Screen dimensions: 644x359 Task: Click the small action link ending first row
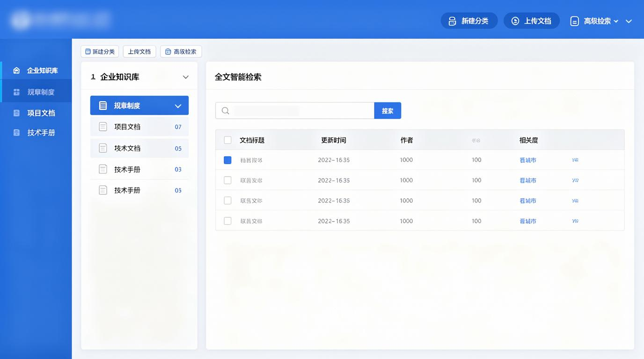point(575,160)
